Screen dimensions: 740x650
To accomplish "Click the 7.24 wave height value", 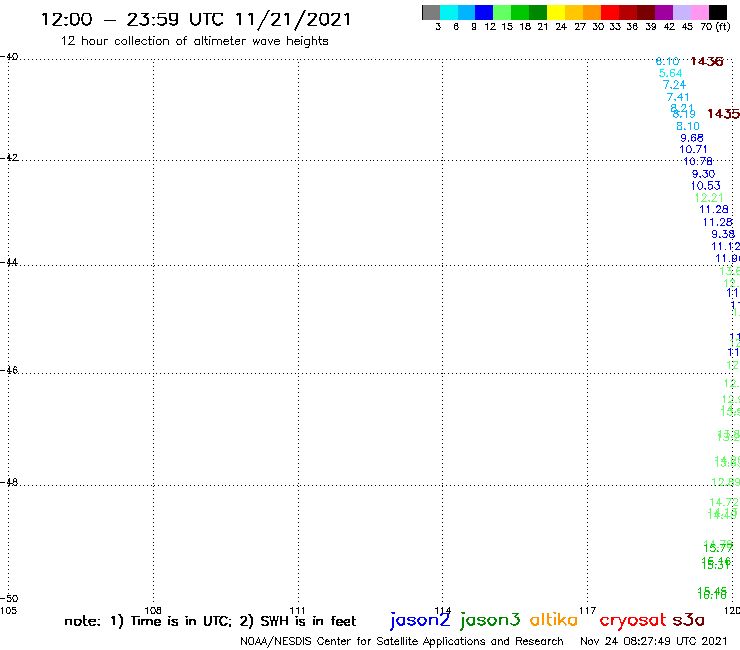I will [674, 85].
